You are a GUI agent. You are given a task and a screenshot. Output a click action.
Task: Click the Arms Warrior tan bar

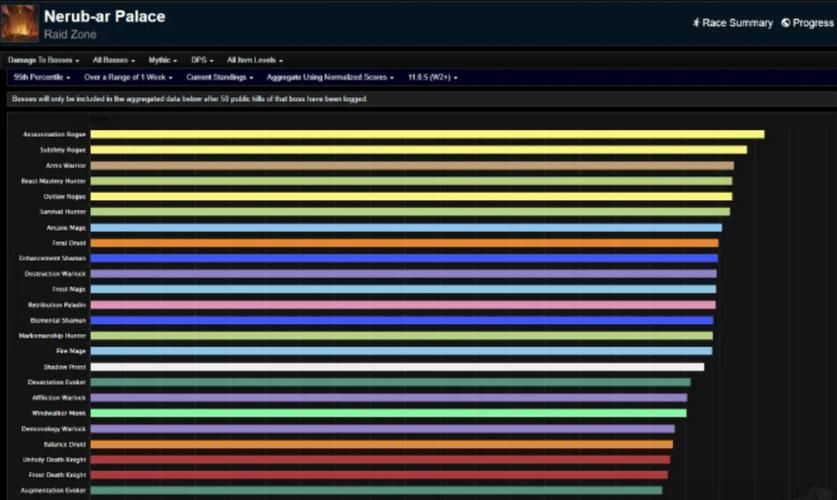[x=412, y=165]
